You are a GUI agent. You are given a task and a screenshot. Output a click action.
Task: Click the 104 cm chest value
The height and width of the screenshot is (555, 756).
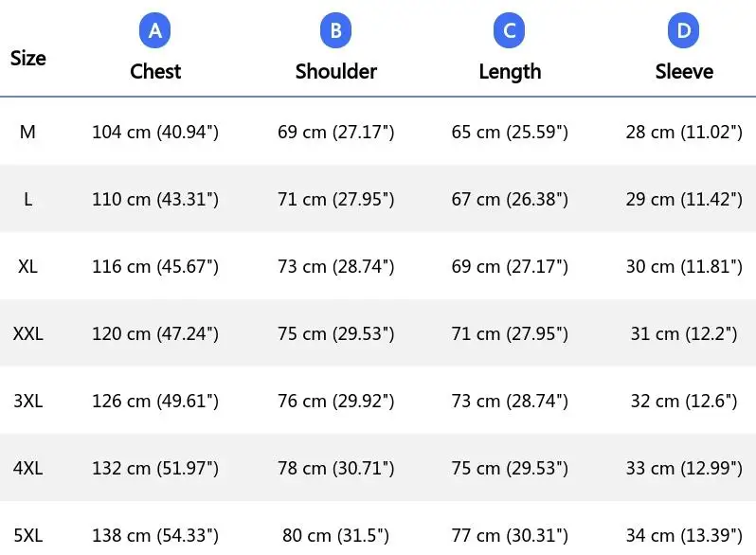click(x=155, y=132)
